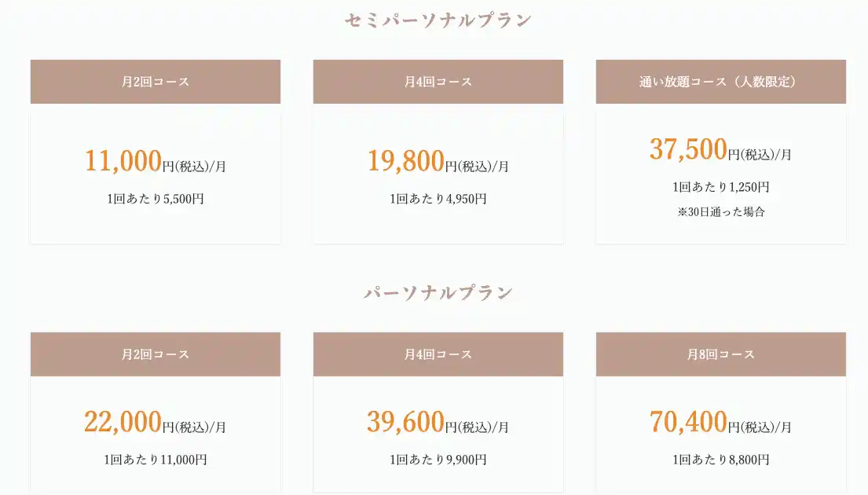Click the 39,600円(税込)/月 price
Viewport: 868px width, 495px height.
tap(438, 423)
